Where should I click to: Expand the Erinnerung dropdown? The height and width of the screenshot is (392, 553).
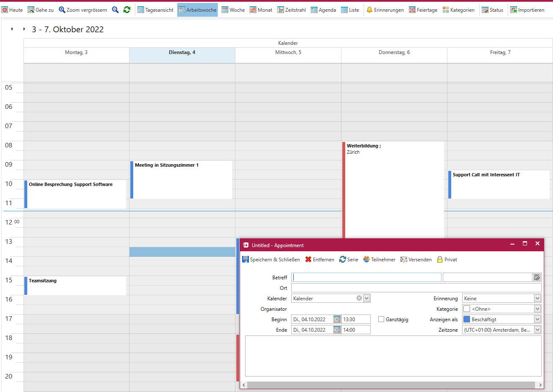coord(537,298)
